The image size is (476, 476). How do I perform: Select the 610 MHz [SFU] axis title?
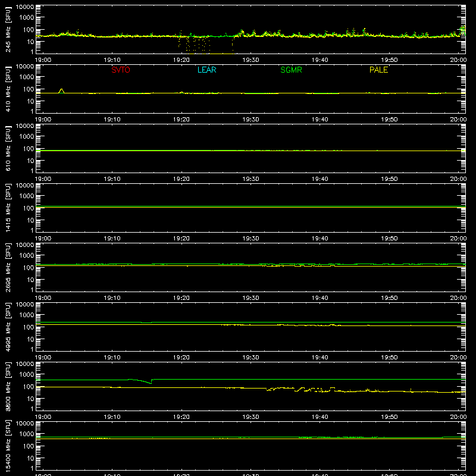point(8,148)
